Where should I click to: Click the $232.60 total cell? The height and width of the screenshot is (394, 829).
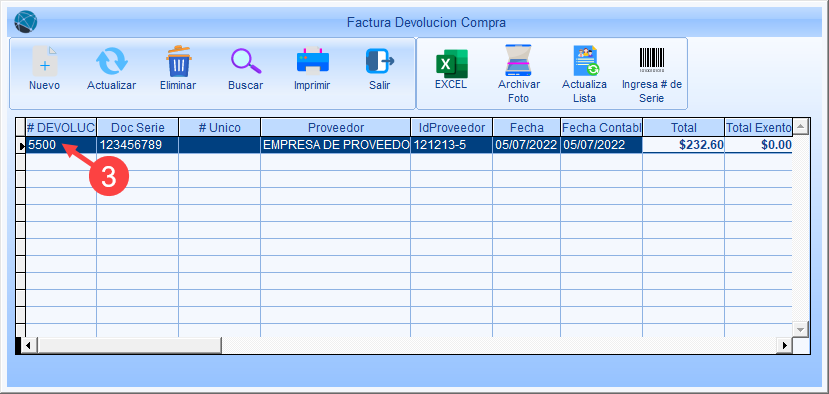click(x=684, y=145)
